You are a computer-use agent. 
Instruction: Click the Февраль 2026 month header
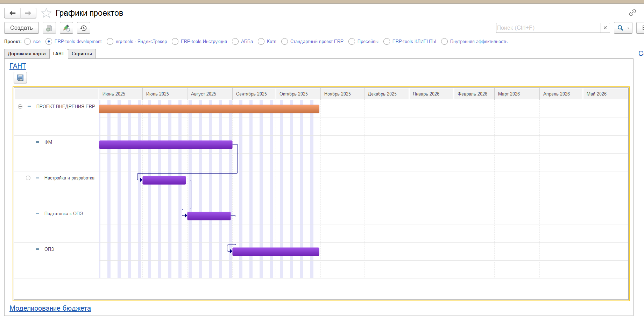click(474, 94)
